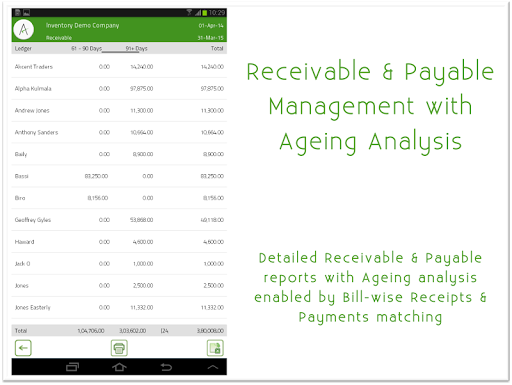Viewport: 512px width, 385px height.
Task: Tap the print report icon
Action: click(119, 348)
